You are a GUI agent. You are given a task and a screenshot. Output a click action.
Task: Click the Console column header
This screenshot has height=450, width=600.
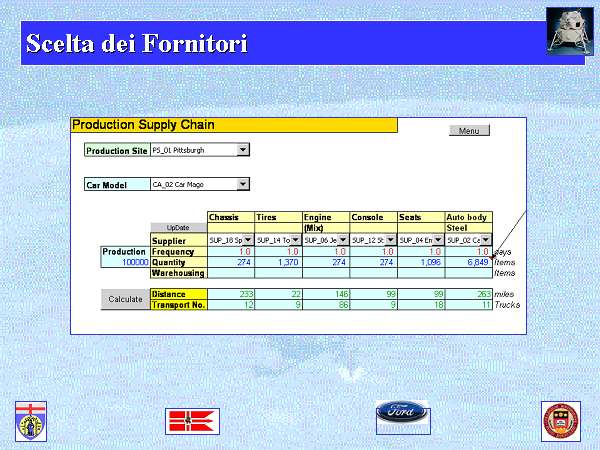374,217
